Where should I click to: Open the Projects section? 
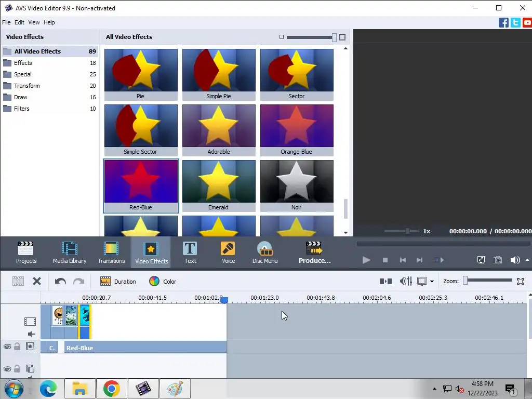[x=26, y=252]
